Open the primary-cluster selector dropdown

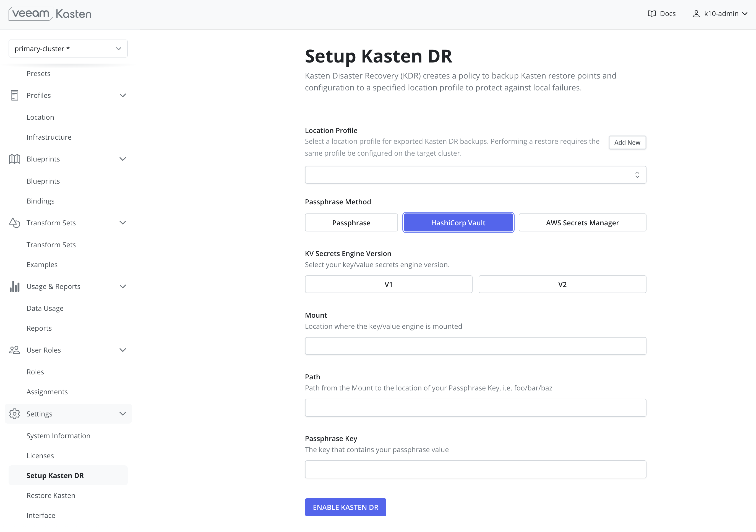coord(68,49)
